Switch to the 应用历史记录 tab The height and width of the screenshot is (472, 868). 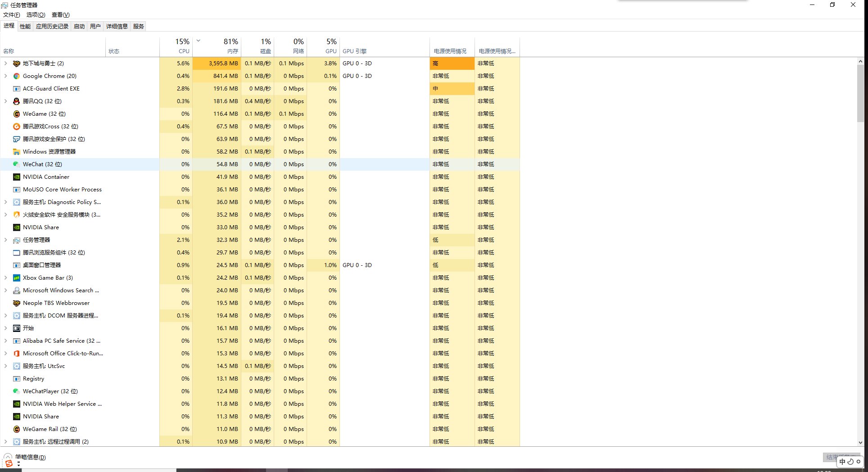[x=52, y=26]
